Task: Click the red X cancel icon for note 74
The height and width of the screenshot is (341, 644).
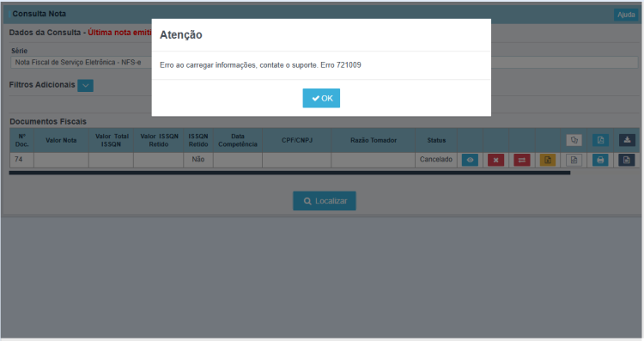Action: click(495, 160)
